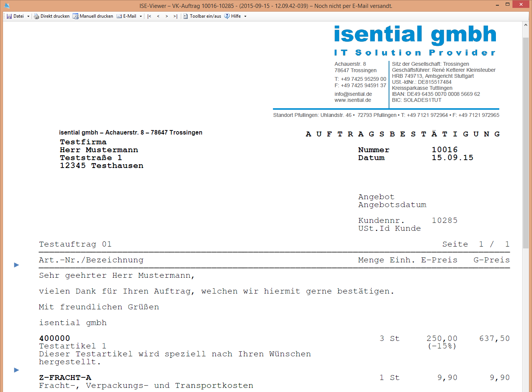This screenshot has width=532, height=392.
Task: Jump to last page with >|
Action: coord(175,16)
